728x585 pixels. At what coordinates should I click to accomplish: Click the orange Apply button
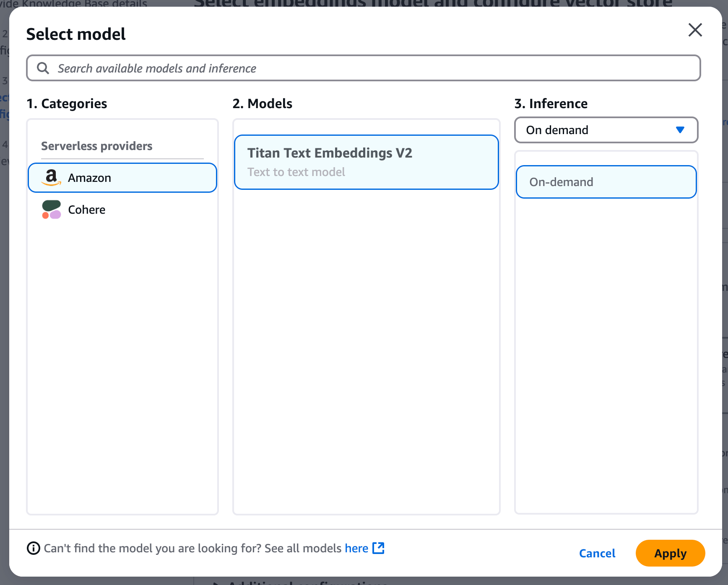(670, 553)
